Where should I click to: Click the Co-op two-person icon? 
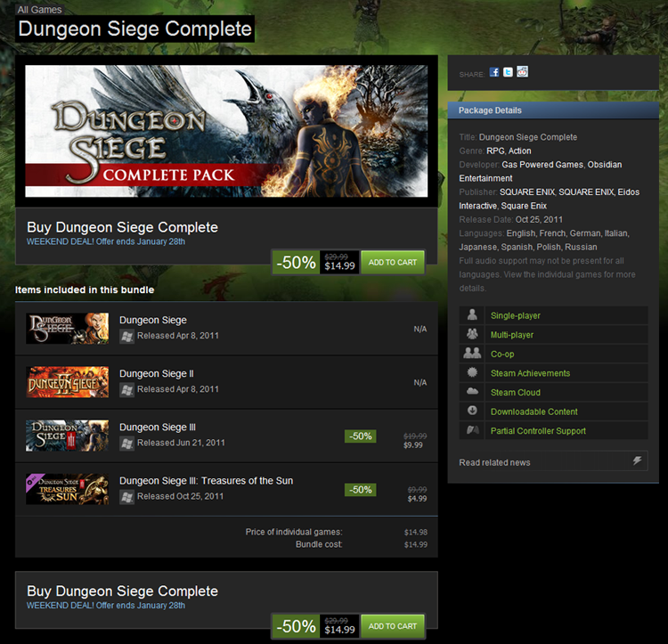(472, 353)
